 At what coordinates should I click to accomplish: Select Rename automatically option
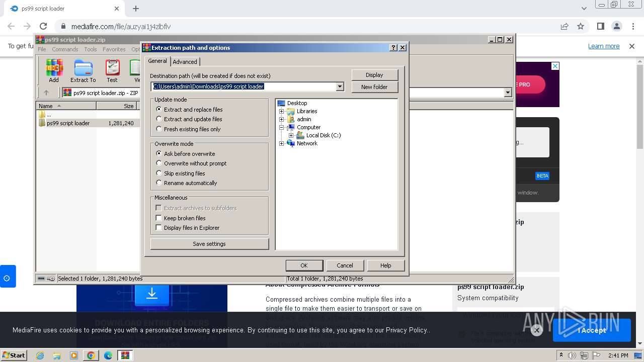[159, 183]
